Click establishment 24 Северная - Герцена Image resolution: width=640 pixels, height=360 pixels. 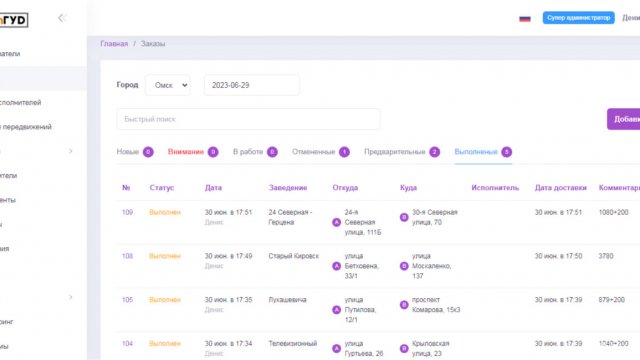coord(290,217)
